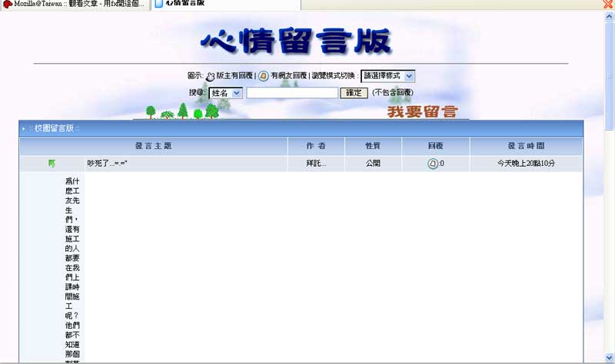Click the 回覆 column header
The height and width of the screenshot is (364, 615).
click(x=435, y=146)
